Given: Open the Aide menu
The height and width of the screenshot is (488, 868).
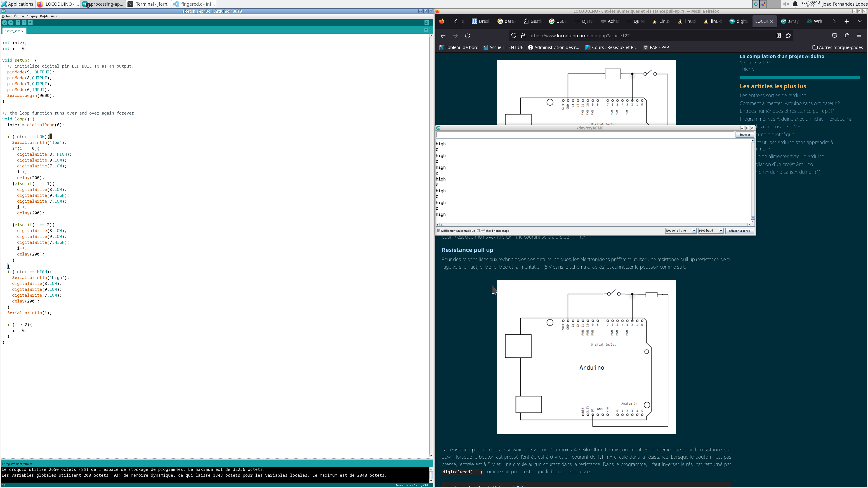Looking at the screenshot, I should [x=54, y=16].
